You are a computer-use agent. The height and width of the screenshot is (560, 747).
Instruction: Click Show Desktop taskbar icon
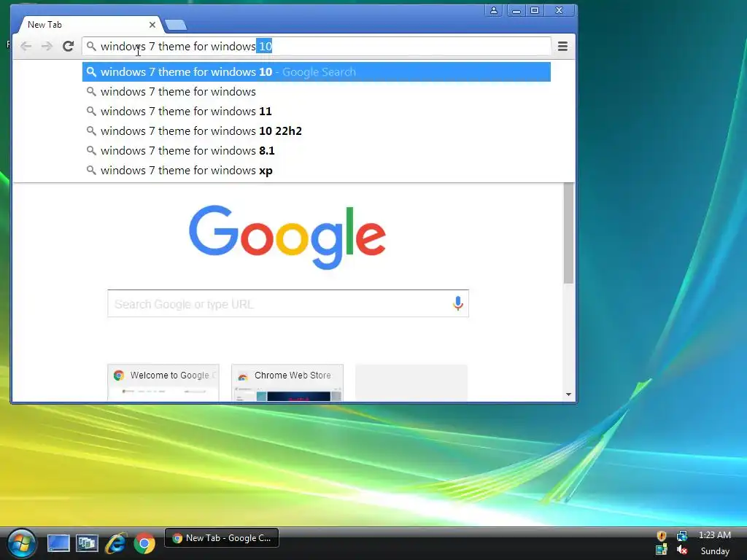click(x=58, y=543)
